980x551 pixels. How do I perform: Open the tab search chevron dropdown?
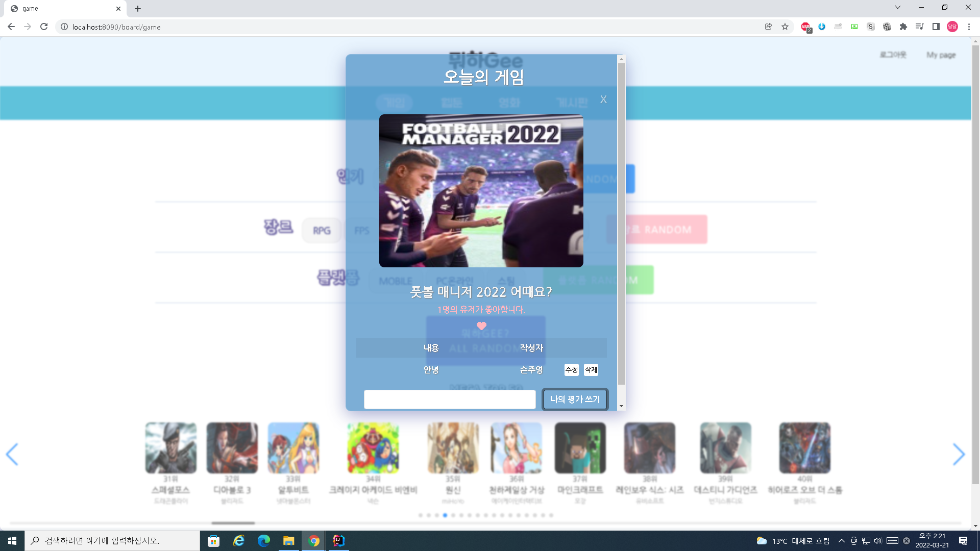click(897, 8)
